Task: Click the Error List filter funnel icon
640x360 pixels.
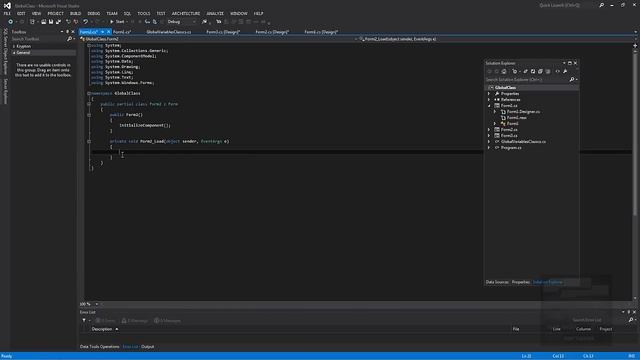Action: [84, 320]
